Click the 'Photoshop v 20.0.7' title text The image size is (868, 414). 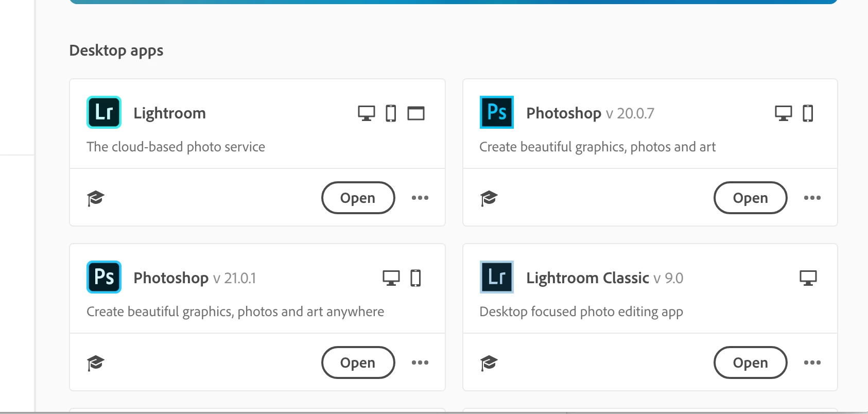(590, 113)
